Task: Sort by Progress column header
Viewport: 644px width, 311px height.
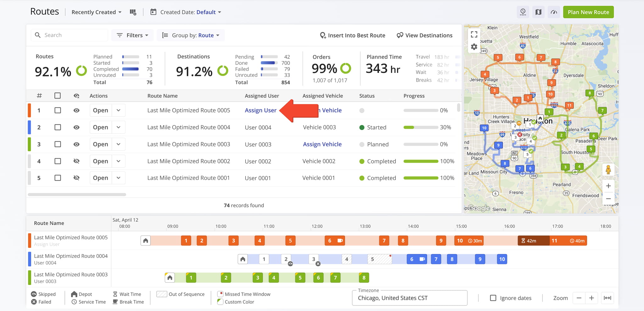Action: pyautogui.click(x=414, y=96)
